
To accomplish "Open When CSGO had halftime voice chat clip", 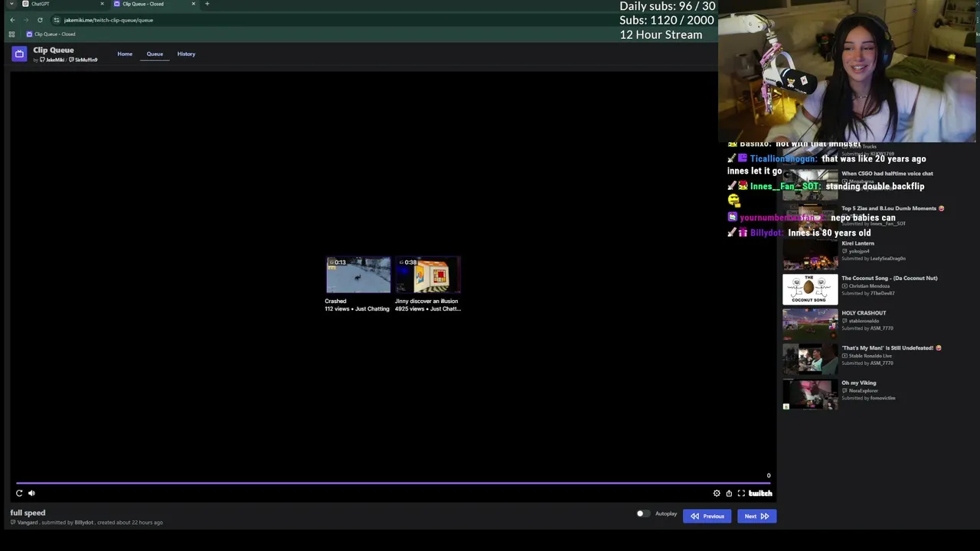I will click(x=887, y=174).
